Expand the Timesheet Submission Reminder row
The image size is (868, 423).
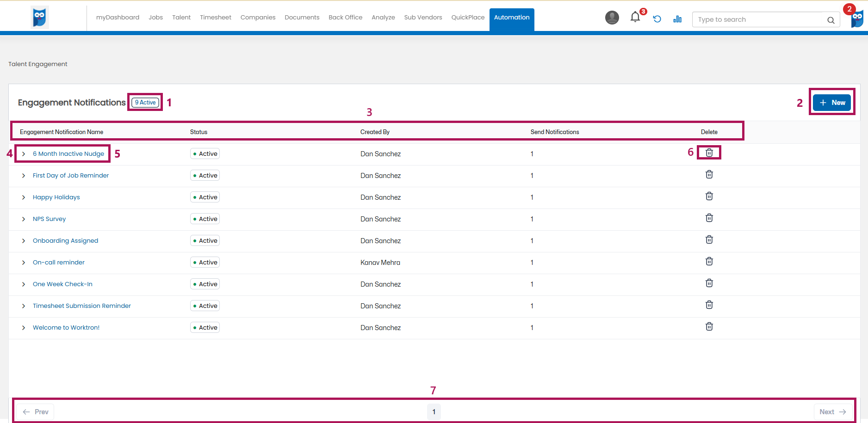[24, 306]
